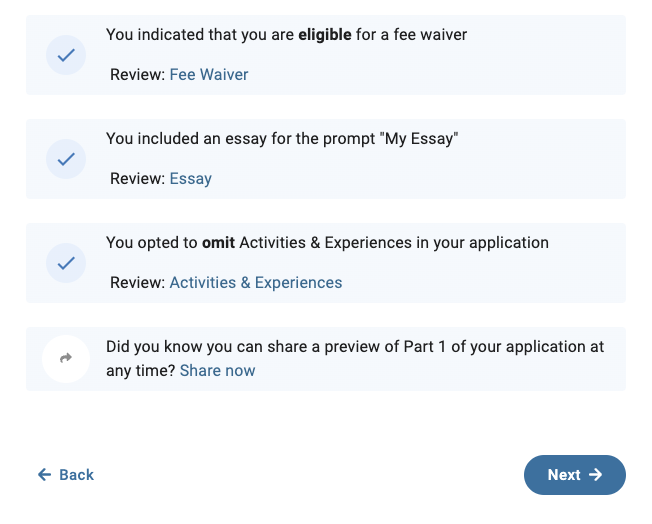Image resolution: width=652 pixels, height=524 pixels.
Task: Click the "You included an essay" message text
Action: click(x=282, y=139)
